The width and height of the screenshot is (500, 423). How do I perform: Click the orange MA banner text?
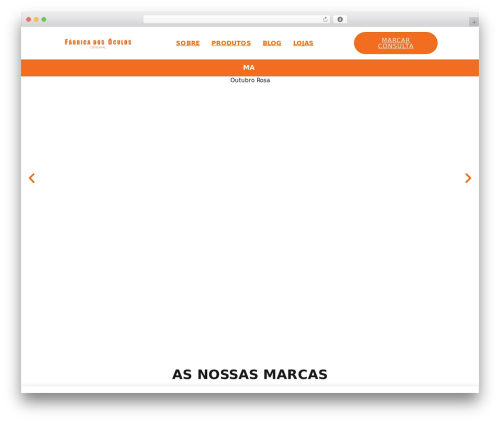[x=249, y=68]
